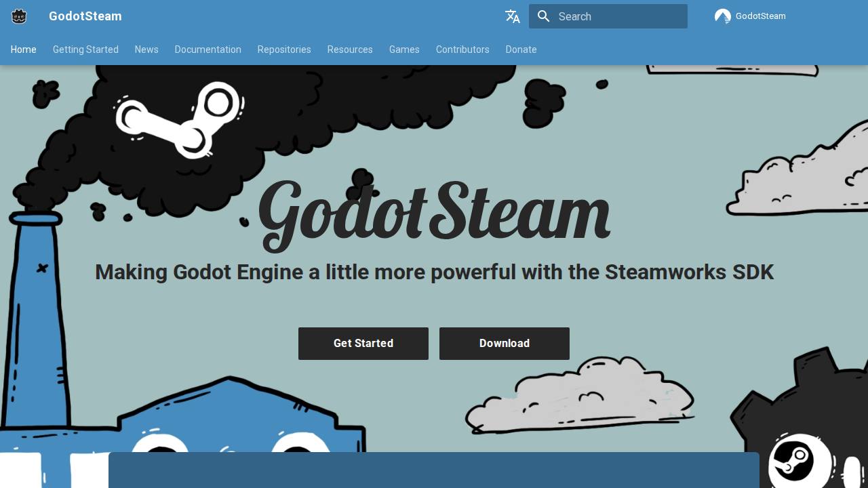Screen dimensions: 868x488
Task: Open the Getting Started tab
Action: click(x=85, y=49)
